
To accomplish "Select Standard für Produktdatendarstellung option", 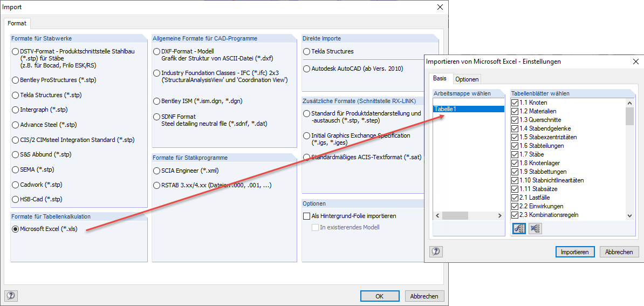I will 306,113.
